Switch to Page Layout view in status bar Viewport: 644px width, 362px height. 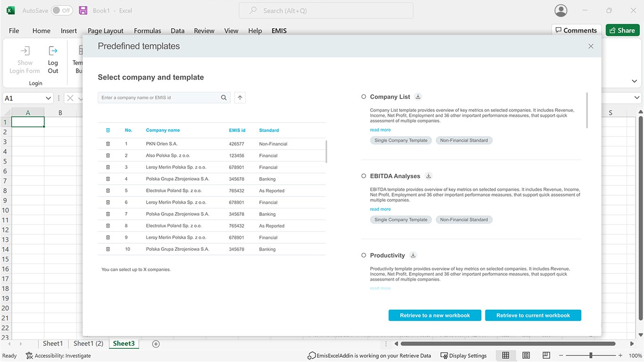pyautogui.click(x=526, y=355)
